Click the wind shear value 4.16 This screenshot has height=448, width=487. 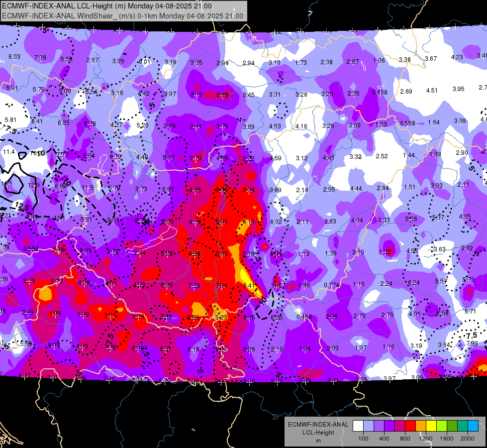[x=301, y=126]
